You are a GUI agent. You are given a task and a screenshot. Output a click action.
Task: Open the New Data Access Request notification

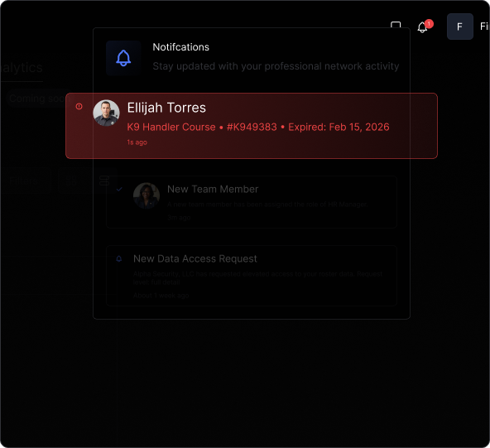[x=252, y=276]
